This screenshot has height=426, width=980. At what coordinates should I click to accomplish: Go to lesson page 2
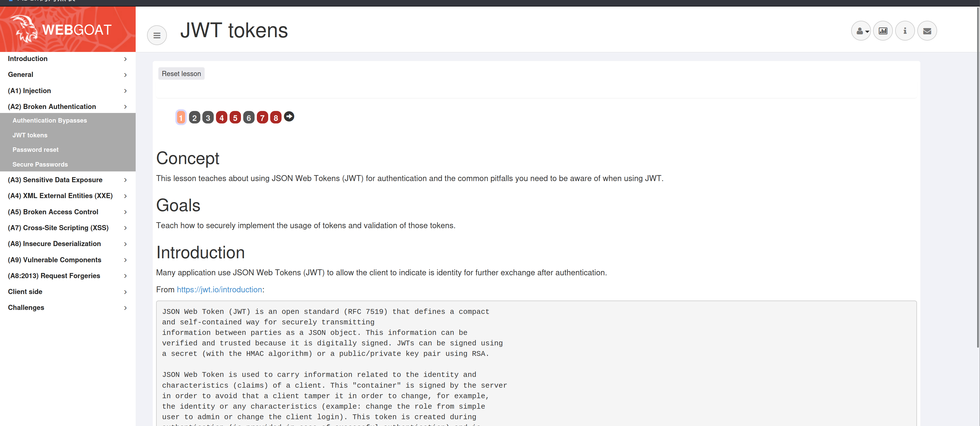[194, 117]
